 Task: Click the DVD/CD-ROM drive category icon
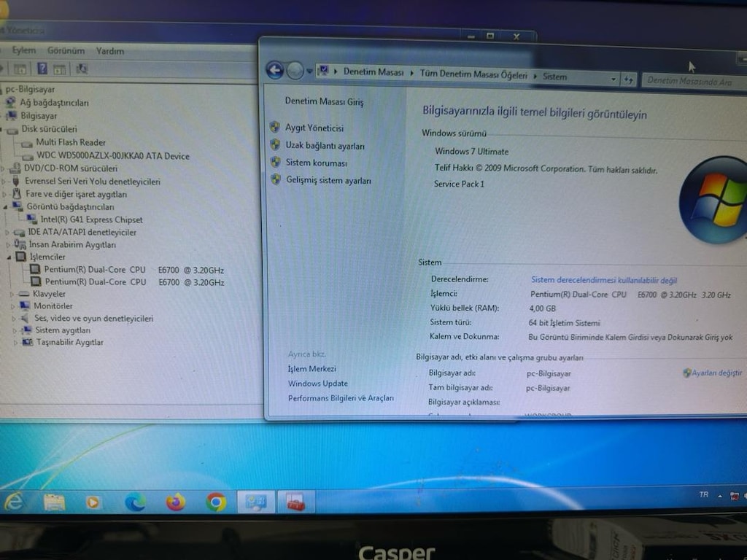pyautogui.click(x=15, y=168)
